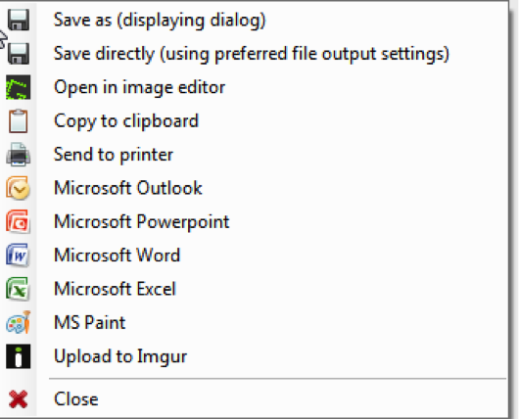The height and width of the screenshot is (420, 519).
Task: Click the green Greenshot image editor icon
Action: pyautogui.click(x=19, y=87)
